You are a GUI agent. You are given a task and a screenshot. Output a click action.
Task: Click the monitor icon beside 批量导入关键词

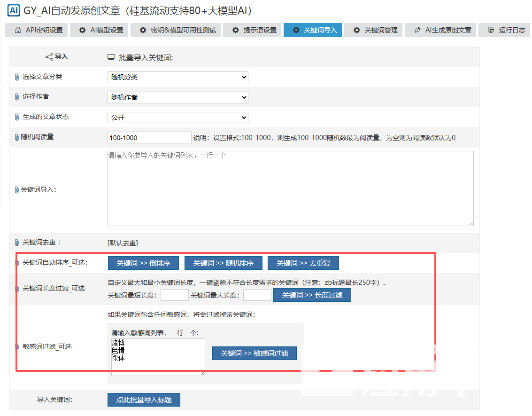coord(111,57)
